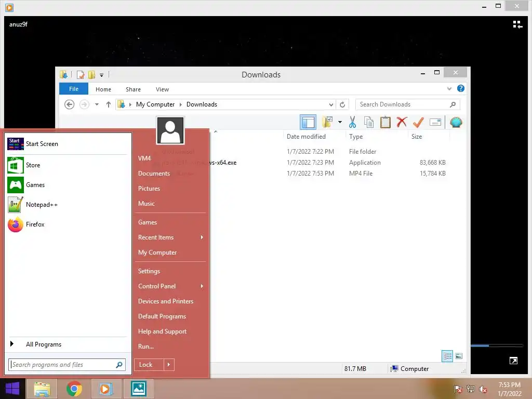Screen dimensions: 532x399
Task: Click the Lock button
Action: coord(149,365)
